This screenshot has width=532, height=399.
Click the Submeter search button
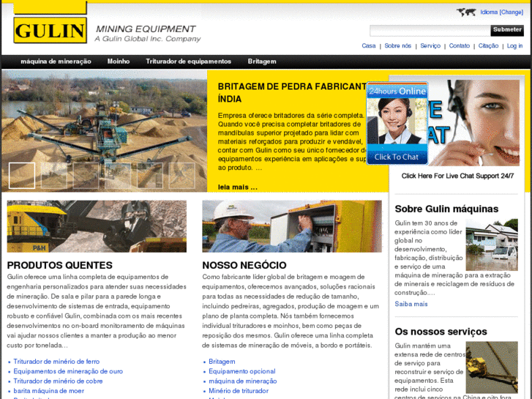[x=507, y=30]
